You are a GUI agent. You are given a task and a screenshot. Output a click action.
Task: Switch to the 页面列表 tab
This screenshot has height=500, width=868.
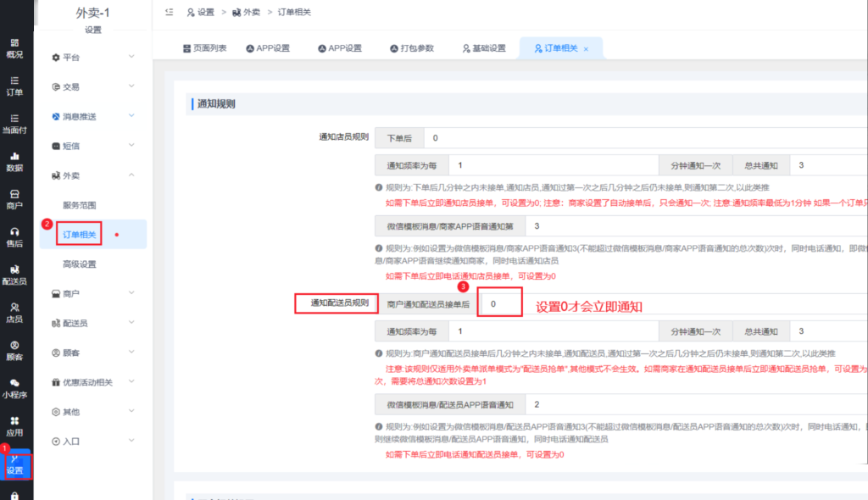click(205, 48)
